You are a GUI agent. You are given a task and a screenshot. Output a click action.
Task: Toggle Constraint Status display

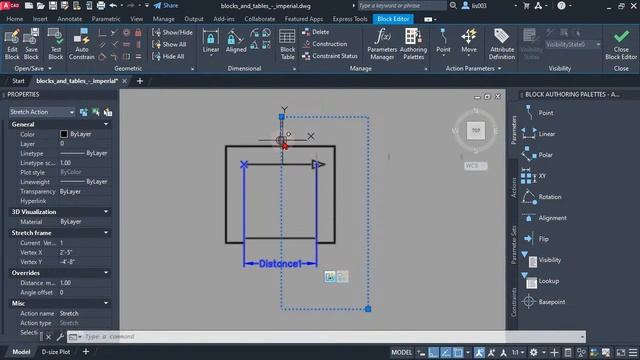click(x=329, y=56)
